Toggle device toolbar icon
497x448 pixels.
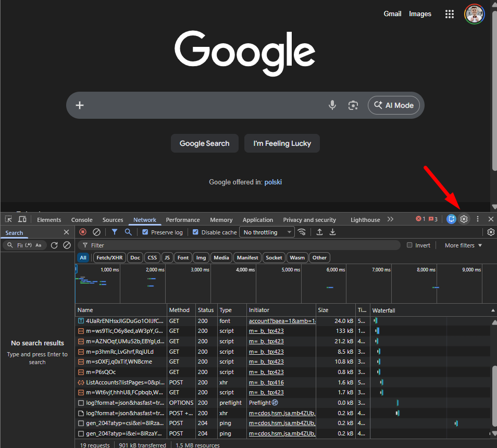click(x=22, y=219)
